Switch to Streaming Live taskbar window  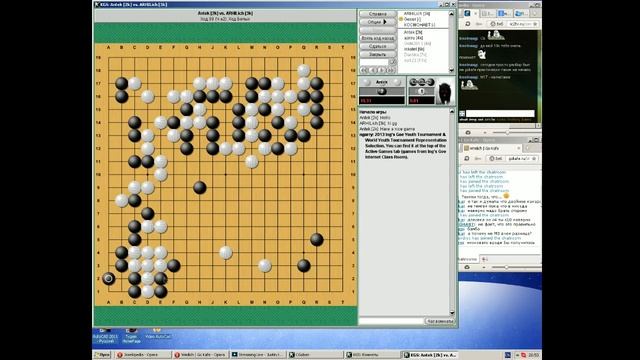coord(257,355)
